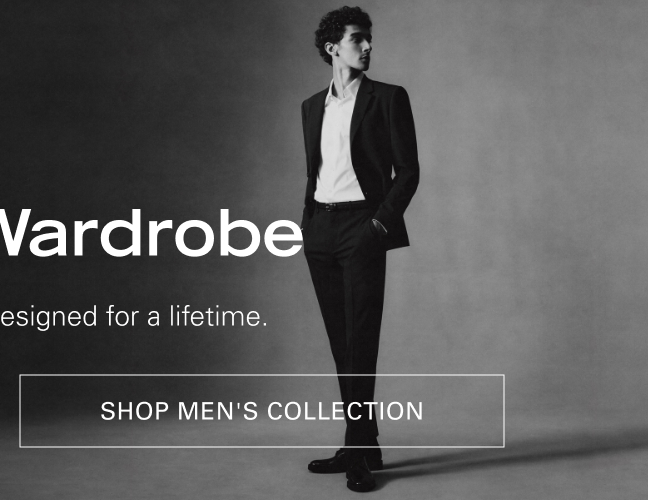Click the letter W in Wardrobe

pyautogui.click(x=12, y=233)
